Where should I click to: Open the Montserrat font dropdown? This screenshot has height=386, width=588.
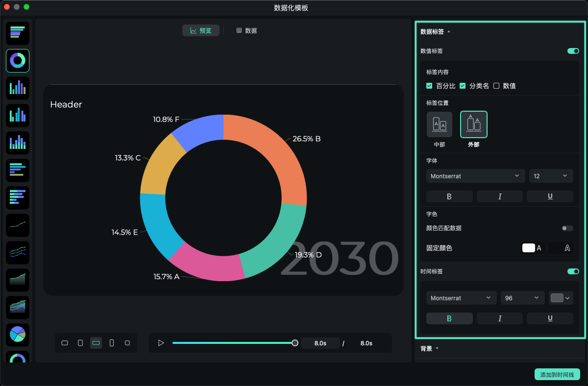click(x=475, y=175)
